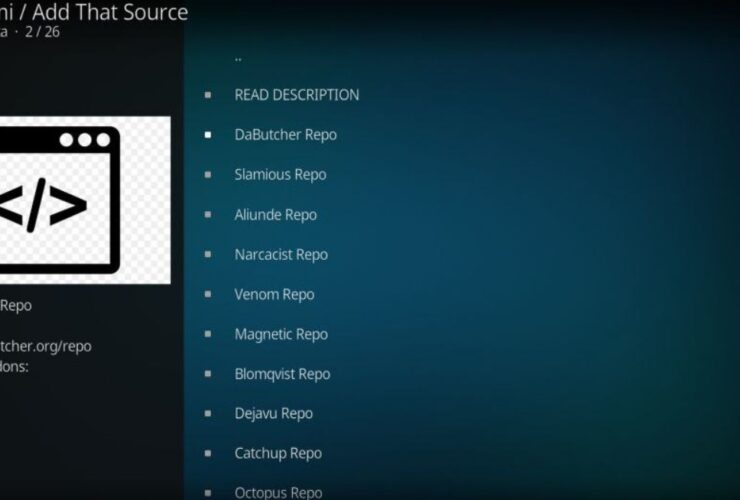Open Narcacist Repo in the list
Image resolution: width=740 pixels, height=500 pixels.
point(281,254)
